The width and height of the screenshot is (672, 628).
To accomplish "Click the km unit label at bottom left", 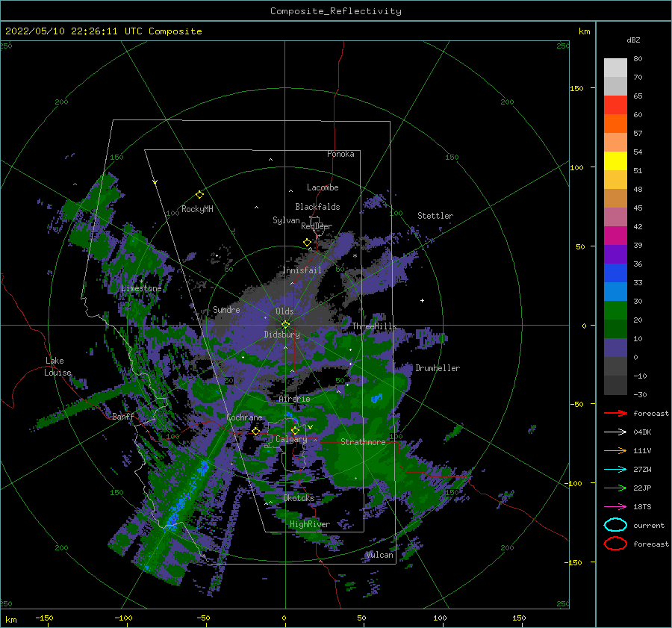I will pos(10,620).
